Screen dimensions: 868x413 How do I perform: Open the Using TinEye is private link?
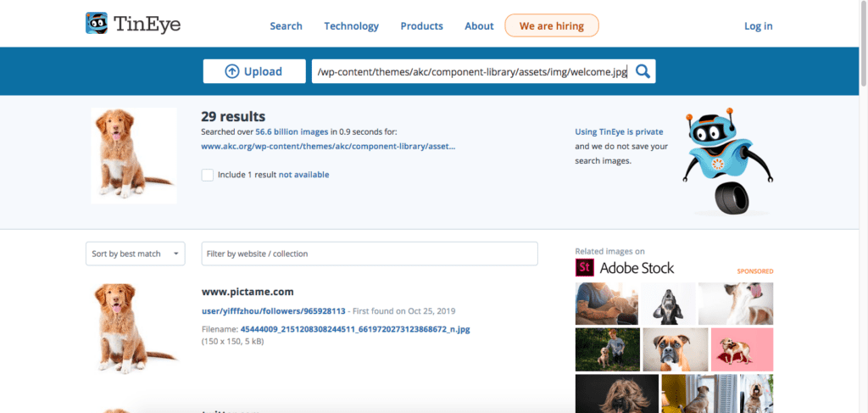tap(619, 131)
